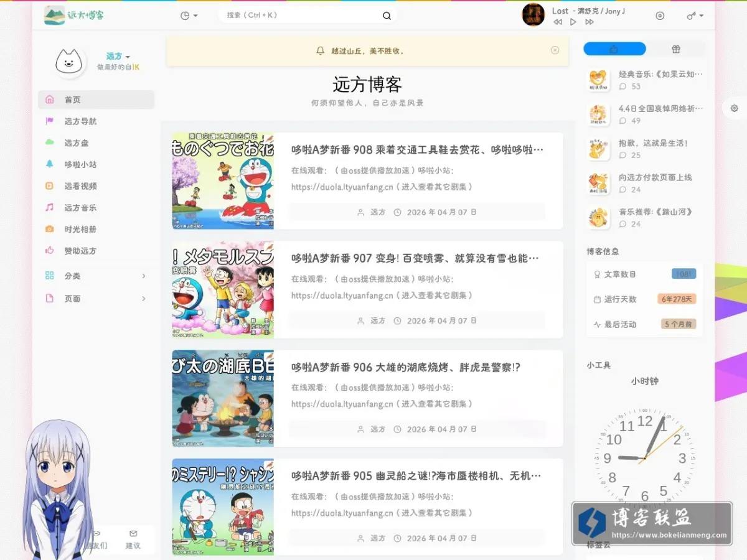Click the grid icon next to 分类
The image size is (747, 560).
(x=50, y=276)
